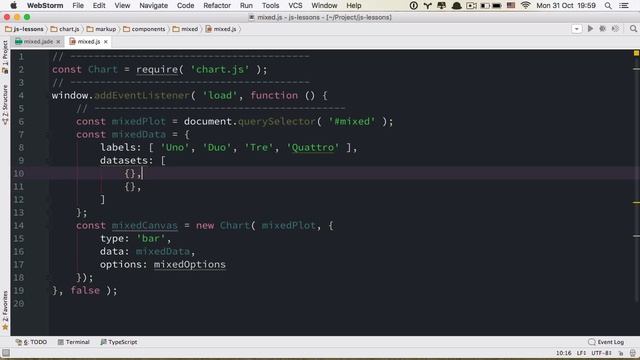The width and height of the screenshot is (640, 360).
Task: Open the Structure tool window
Action: tap(5, 104)
